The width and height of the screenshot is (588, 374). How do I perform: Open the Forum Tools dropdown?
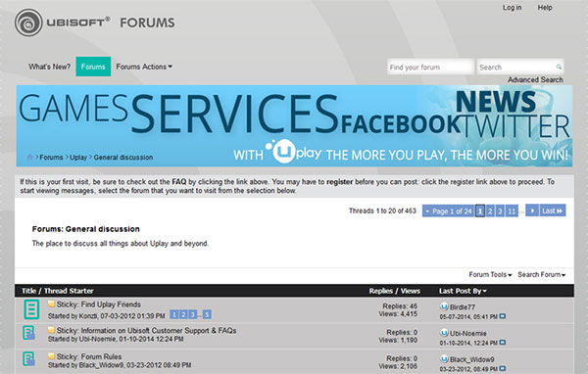click(490, 275)
